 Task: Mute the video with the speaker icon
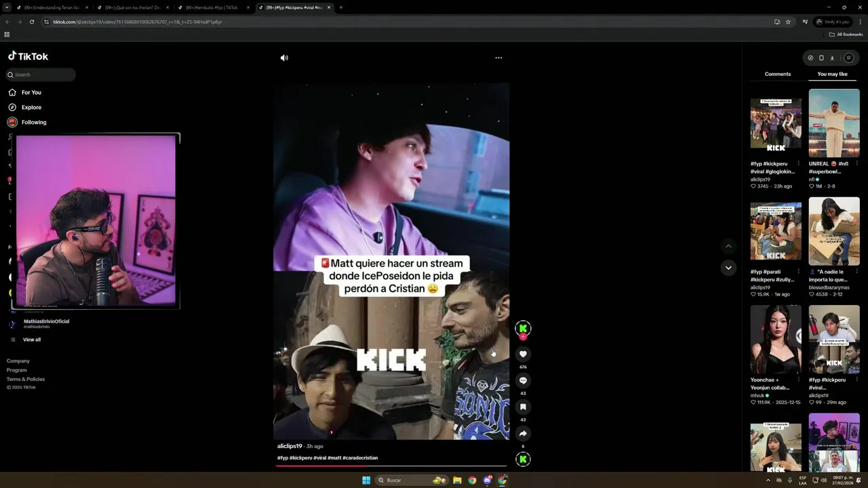coord(284,58)
